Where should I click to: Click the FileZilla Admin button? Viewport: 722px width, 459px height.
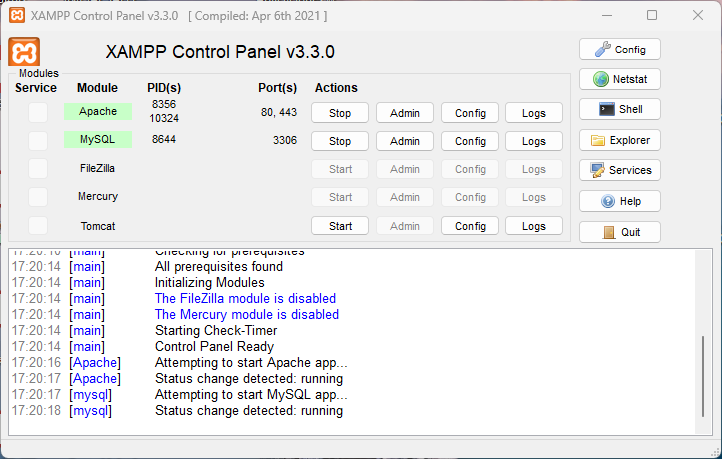tap(405, 169)
